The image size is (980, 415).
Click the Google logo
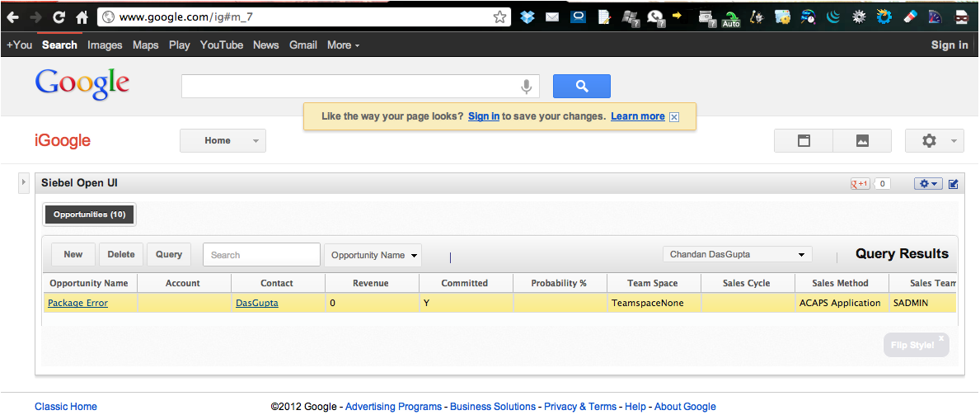click(x=82, y=84)
